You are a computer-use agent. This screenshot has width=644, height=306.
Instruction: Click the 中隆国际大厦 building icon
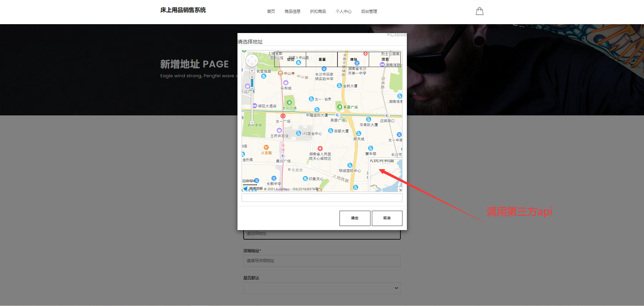(x=317, y=110)
